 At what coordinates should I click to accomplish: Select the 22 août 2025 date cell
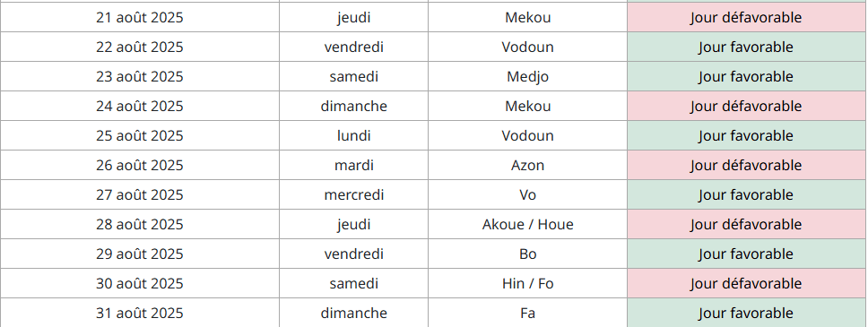click(140, 47)
